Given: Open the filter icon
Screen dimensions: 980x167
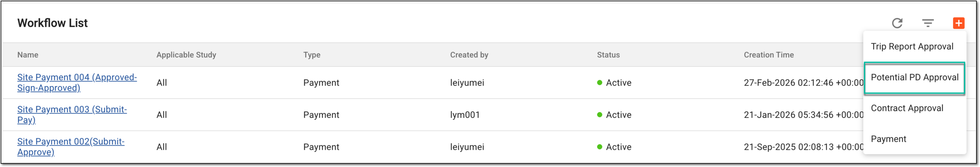Looking at the screenshot, I should coord(927,23).
